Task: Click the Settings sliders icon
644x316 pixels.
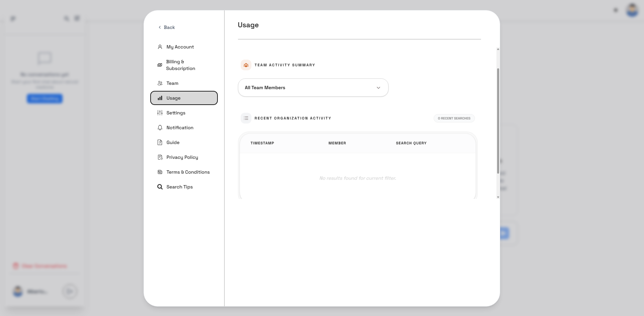Action: [x=160, y=113]
